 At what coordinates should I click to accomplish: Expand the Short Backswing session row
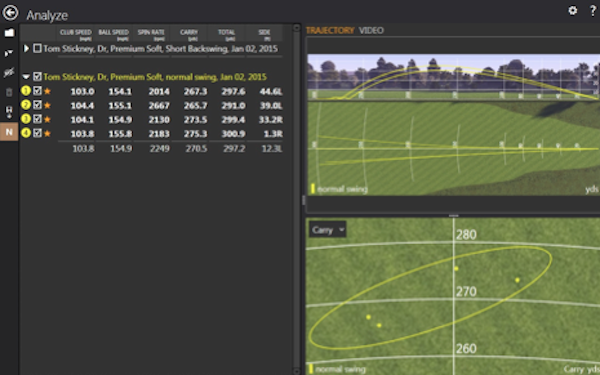26,48
